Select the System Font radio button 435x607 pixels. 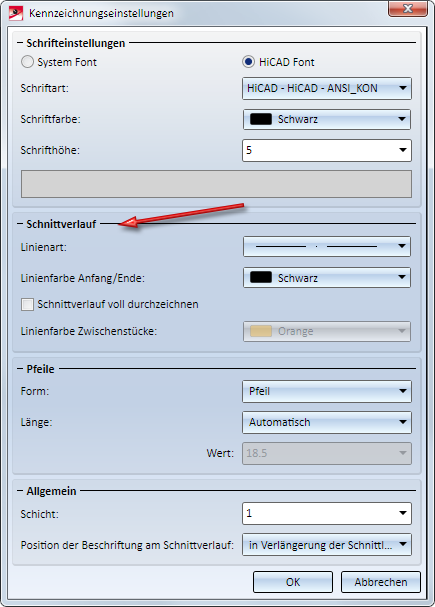pyautogui.click(x=27, y=62)
